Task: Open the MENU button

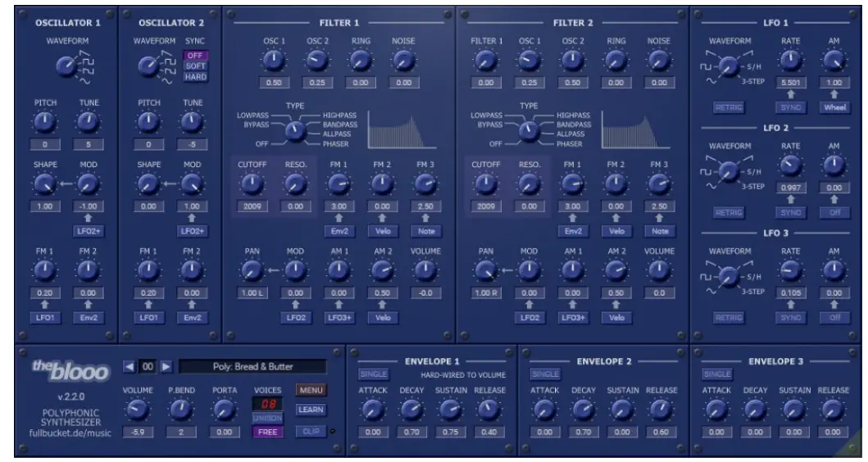Action: (311, 390)
